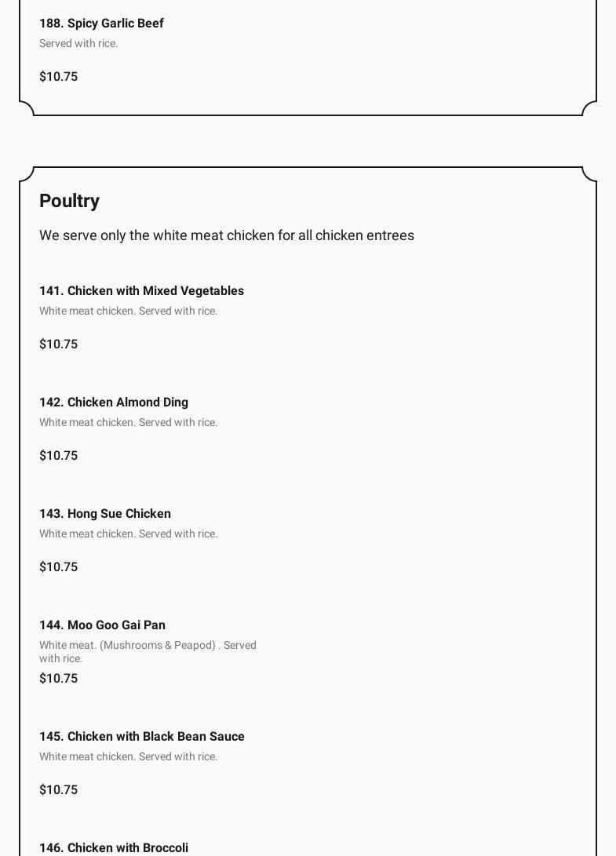This screenshot has width=616, height=856.
Task: Click the white meat chicken section note
Action: [x=226, y=235]
